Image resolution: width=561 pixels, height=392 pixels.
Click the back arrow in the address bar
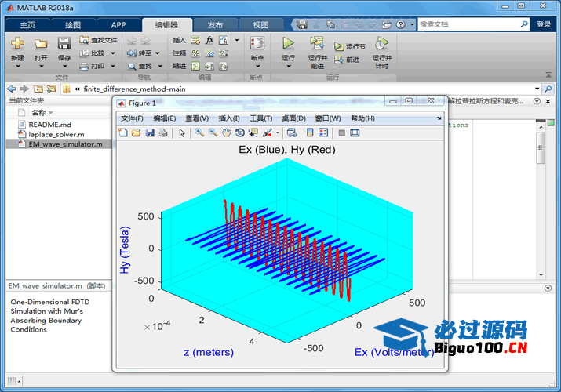click(12, 89)
